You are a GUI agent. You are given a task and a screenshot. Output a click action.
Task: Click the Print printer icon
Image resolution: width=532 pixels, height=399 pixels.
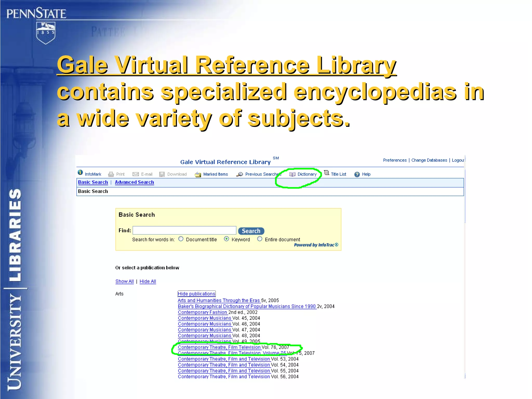tap(111, 174)
